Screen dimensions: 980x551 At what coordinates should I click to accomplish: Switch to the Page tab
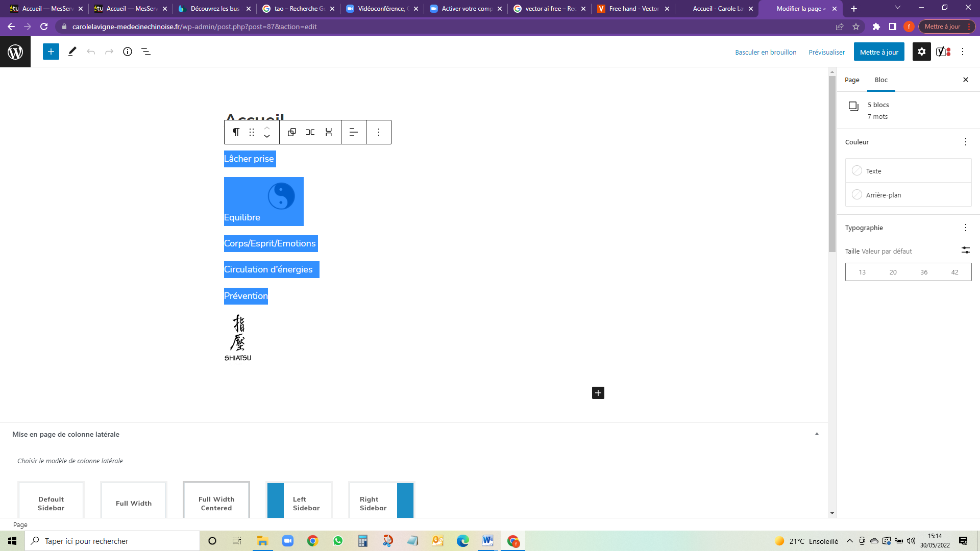852,80
